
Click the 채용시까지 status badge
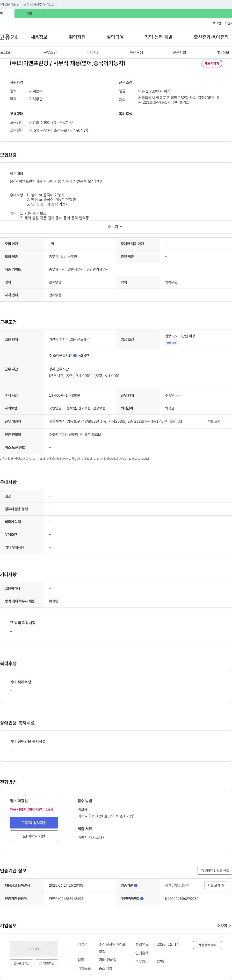(x=212, y=63)
